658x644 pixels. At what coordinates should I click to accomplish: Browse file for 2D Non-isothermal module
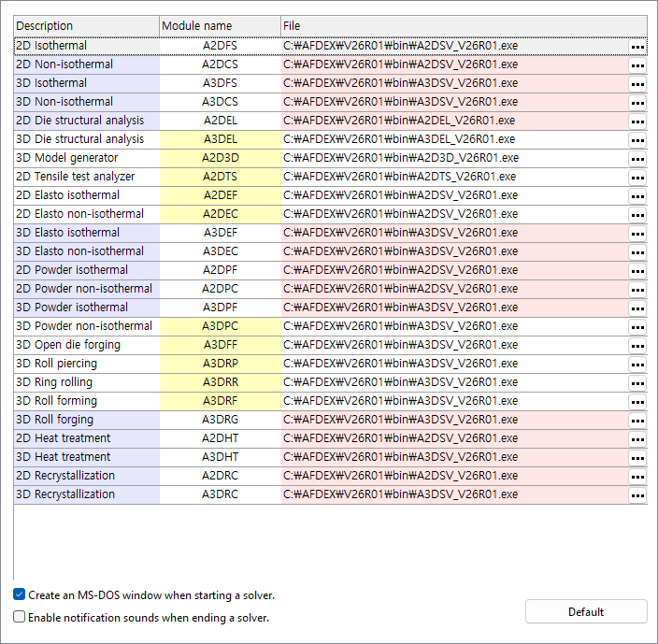click(x=637, y=65)
